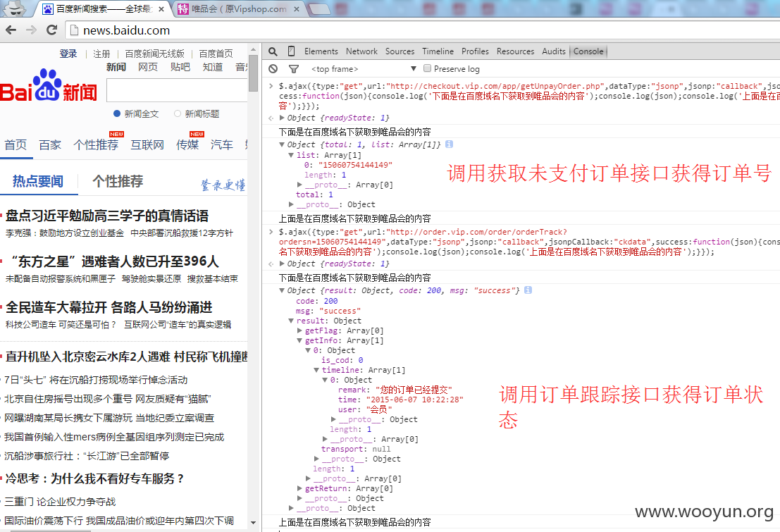Screen dimensions: 780x532
Task: Click the browser Back arrow button
Action: pyautogui.click(x=11, y=30)
